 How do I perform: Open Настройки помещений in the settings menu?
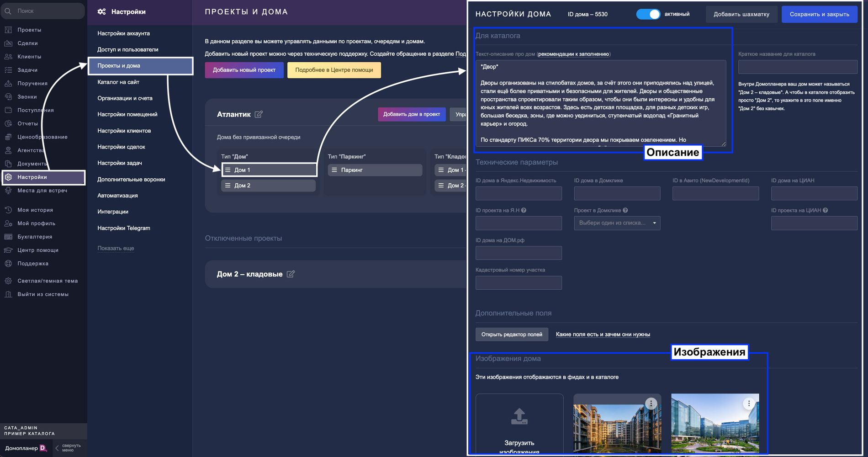tap(127, 114)
